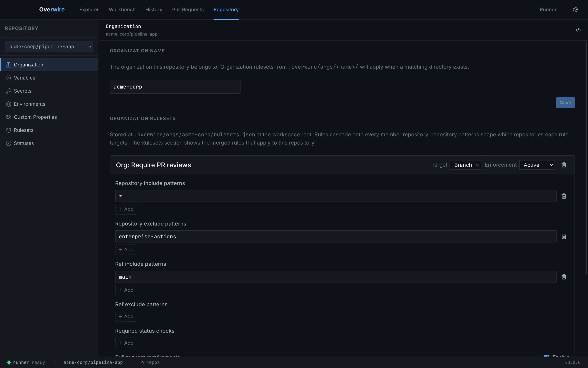588x368 pixels.
Task: Click the v0.0.0 version label
Action: [x=573, y=362]
